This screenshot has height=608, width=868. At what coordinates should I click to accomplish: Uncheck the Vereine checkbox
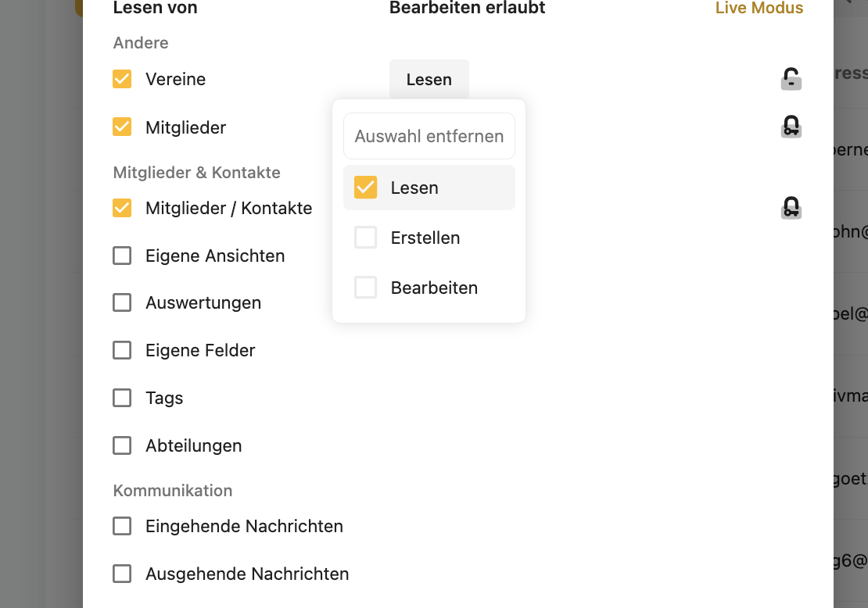coord(122,79)
